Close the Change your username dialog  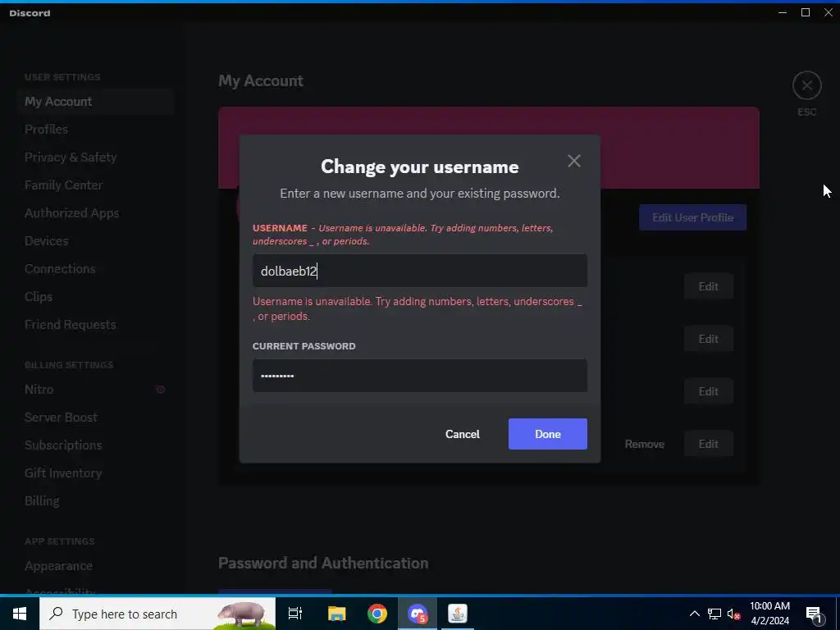(x=573, y=161)
